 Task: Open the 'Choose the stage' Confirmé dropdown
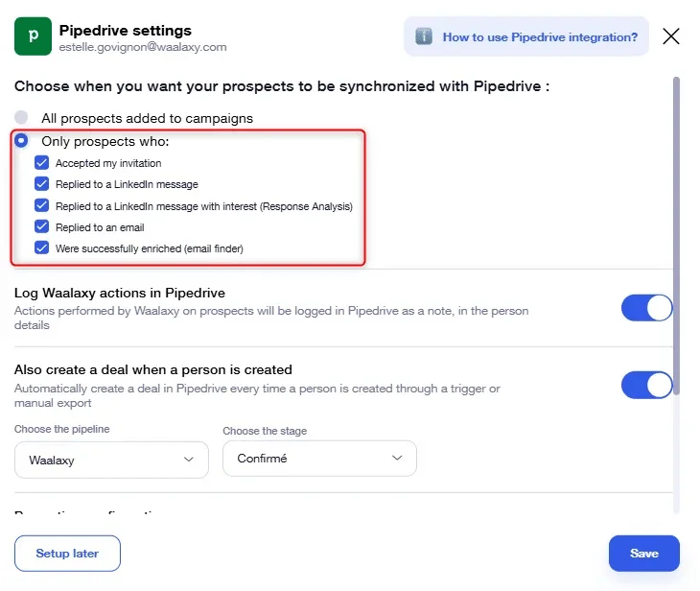319,459
